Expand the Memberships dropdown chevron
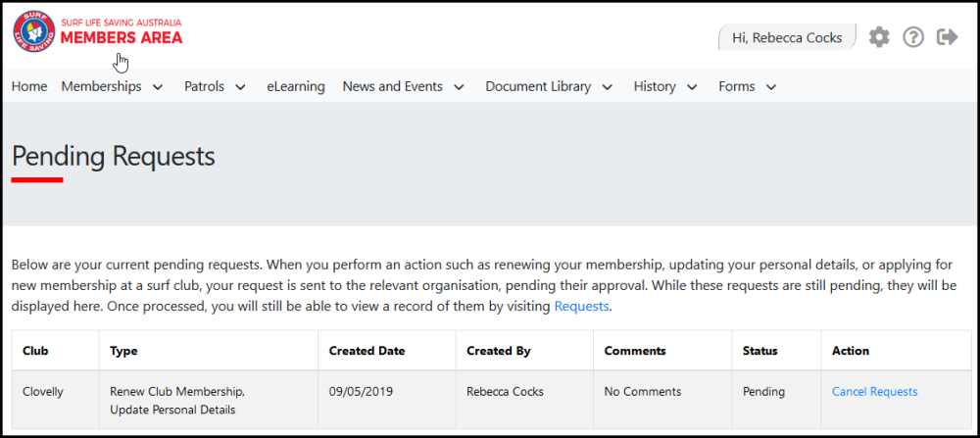Screen dimensions: 980x438 coord(158,87)
